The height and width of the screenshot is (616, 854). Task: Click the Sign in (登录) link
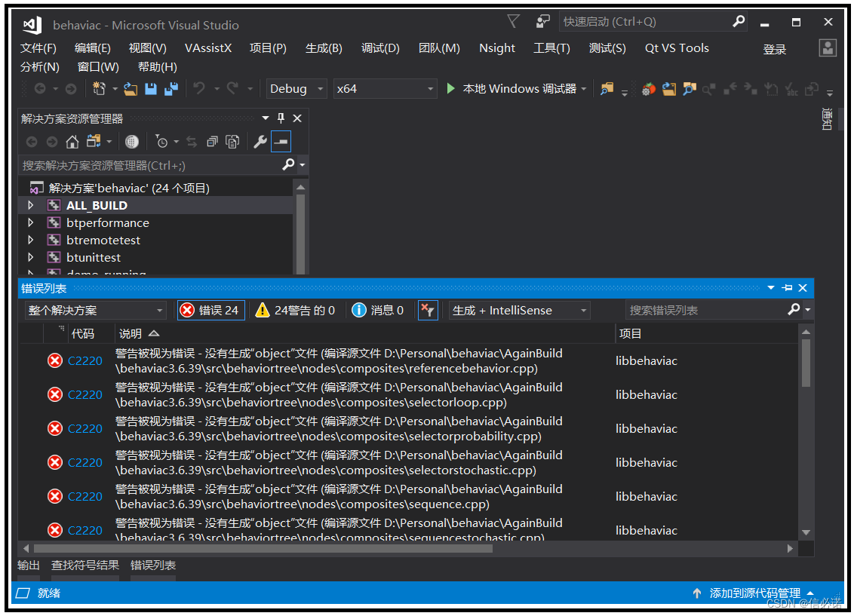(x=774, y=50)
